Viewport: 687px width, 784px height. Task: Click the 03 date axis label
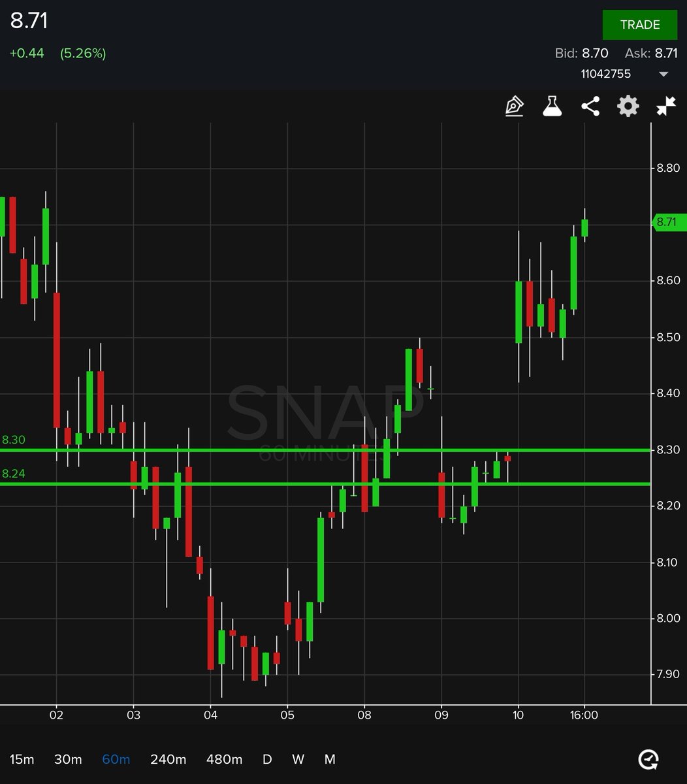(x=133, y=715)
